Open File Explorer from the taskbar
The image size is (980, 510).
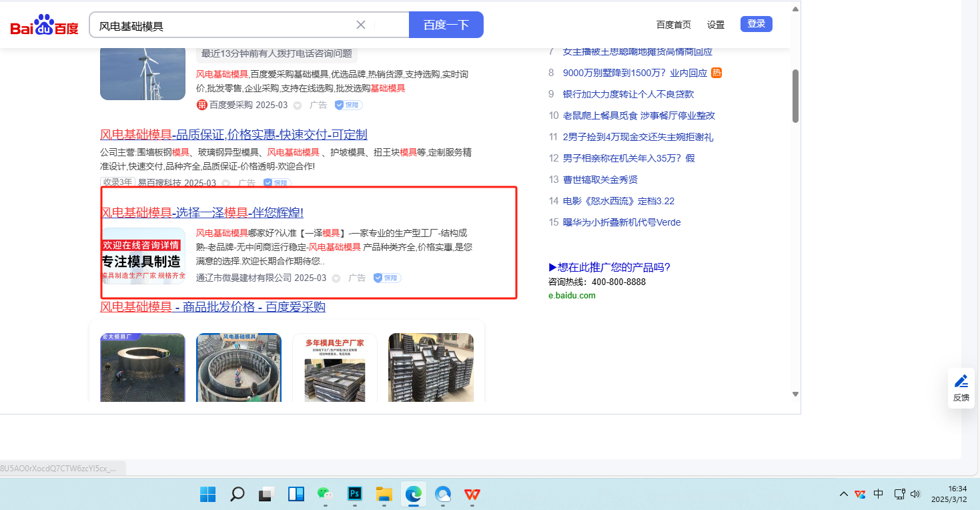pos(384,494)
